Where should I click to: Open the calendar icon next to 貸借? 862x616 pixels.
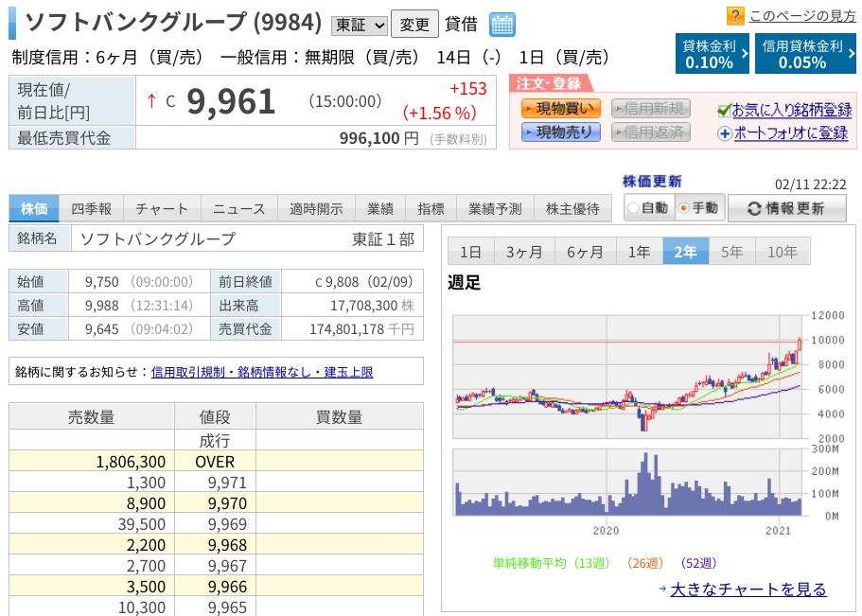coord(501,25)
